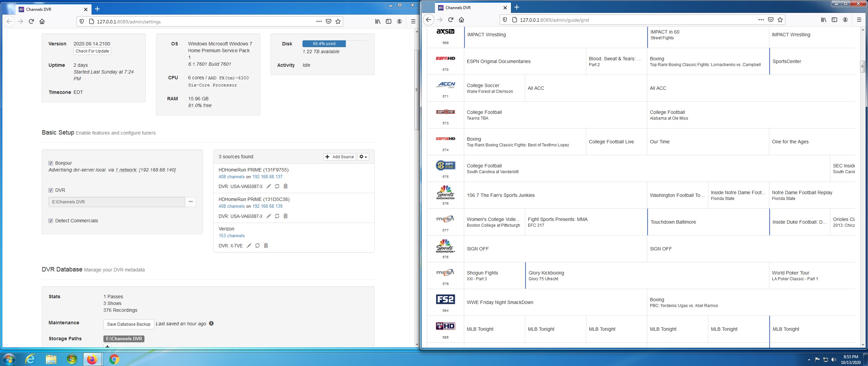The height and width of the screenshot is (366, 868).
Task: Open Chrome from the taskbar
Action: click(x=114, y=359)
